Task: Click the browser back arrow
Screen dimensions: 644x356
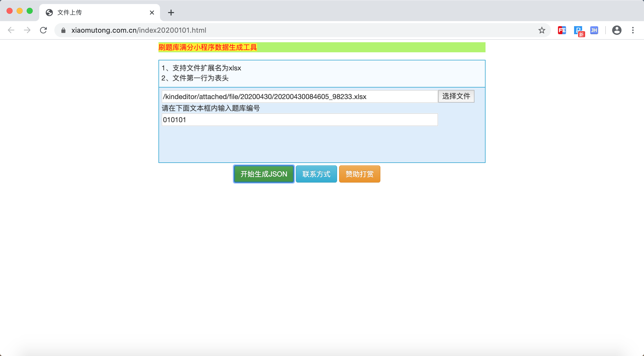Action: click(x=11, y=30)
